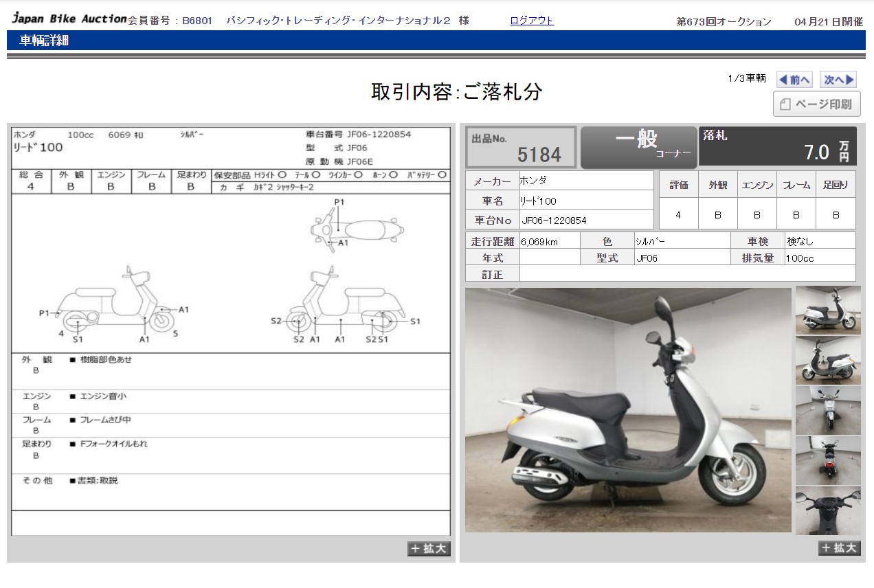Select third thumbnail showing front of scooter
This screenshot has height=588, width=874.
(x=828, y=410)
